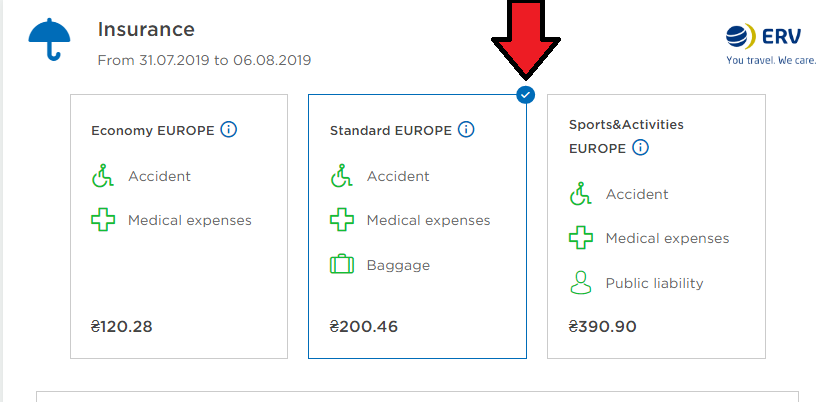Click Medical expenses cross icon in Standard plan
Viewport: 831px width, 402px height.
(x=342, y=219)
